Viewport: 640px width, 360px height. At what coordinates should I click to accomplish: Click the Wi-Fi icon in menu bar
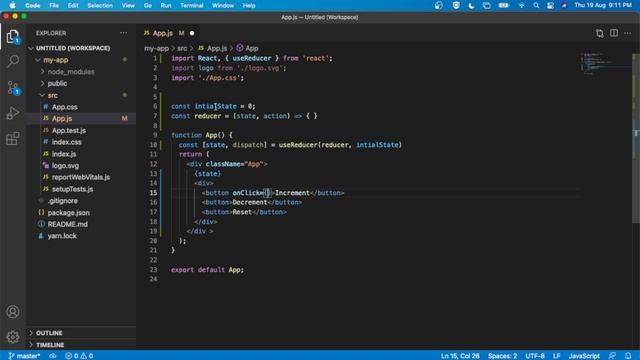pos(521,5)
